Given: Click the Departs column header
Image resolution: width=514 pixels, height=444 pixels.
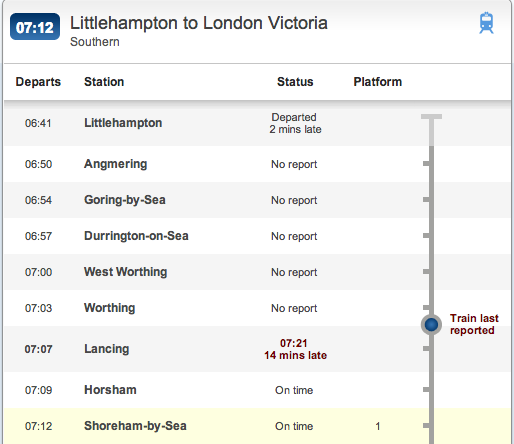Looking at the screenshot, I should [x=38, y=82].
